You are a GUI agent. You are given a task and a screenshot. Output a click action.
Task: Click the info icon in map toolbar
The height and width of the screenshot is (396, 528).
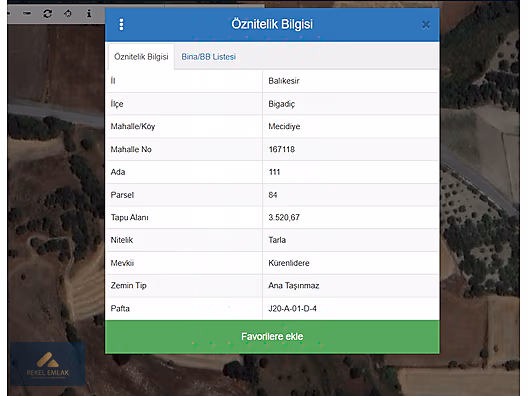click(x=89, y=13)
